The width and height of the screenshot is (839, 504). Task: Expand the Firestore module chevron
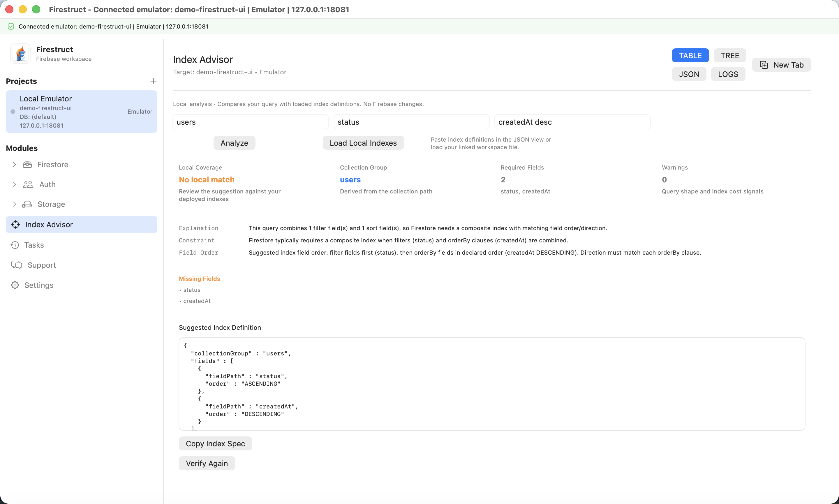point(14,165)
